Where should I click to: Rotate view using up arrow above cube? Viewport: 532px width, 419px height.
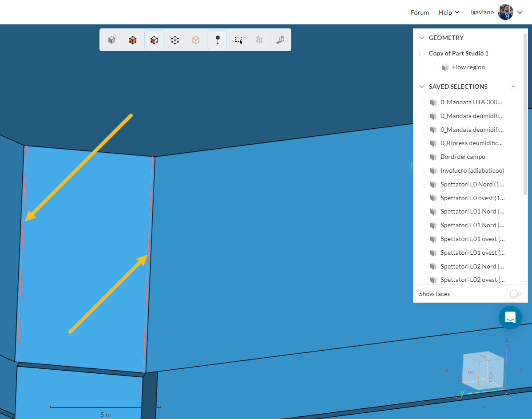click(484, 334)
